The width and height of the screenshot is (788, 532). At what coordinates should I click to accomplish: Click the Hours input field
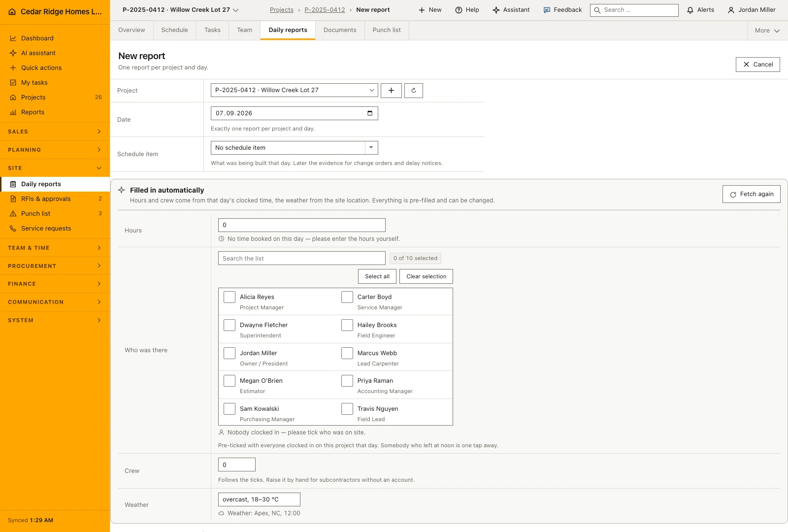(302, 225)
